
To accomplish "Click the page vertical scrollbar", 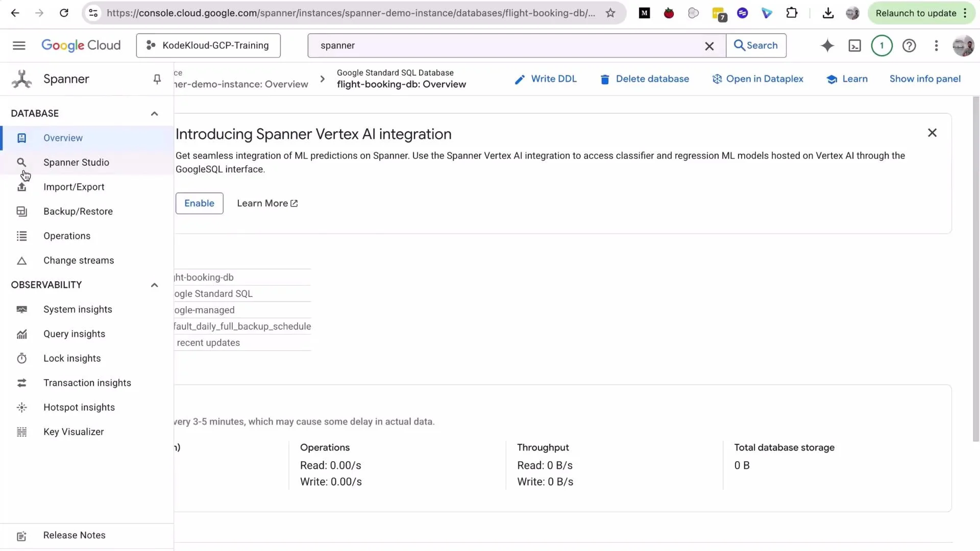I will click(x=976, y=268).
